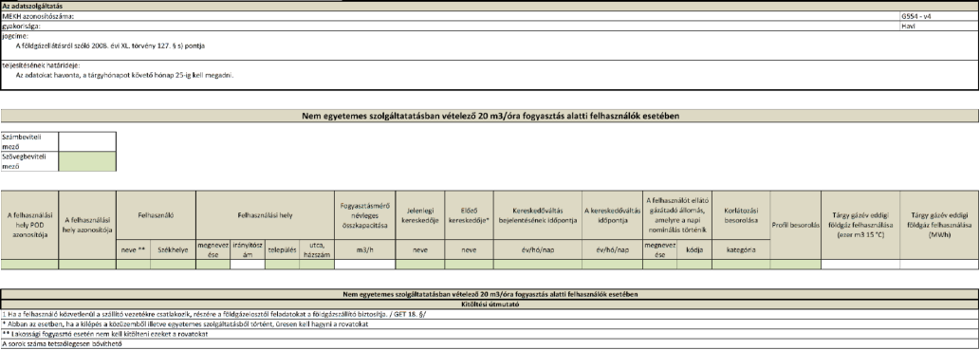This screenshot has height=350, width=980.
Task: Click the 'jogcíme:' label
Action: click(x=15, y=37)
